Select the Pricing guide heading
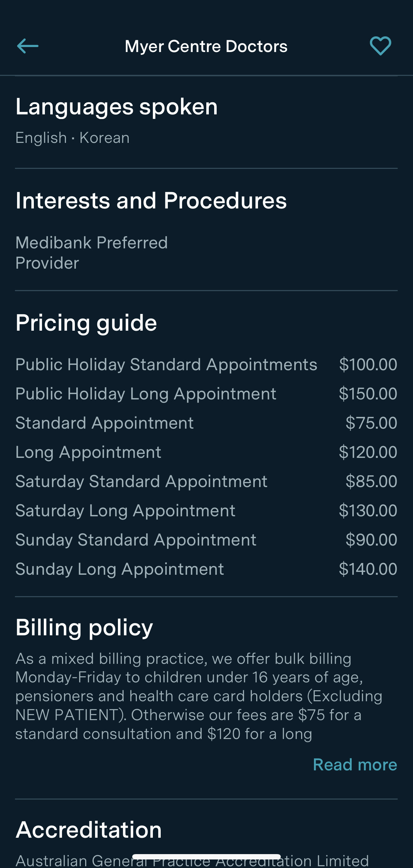The width and height of the screenshot is (413, 868). pyautogui.click(x=86, y=323)
